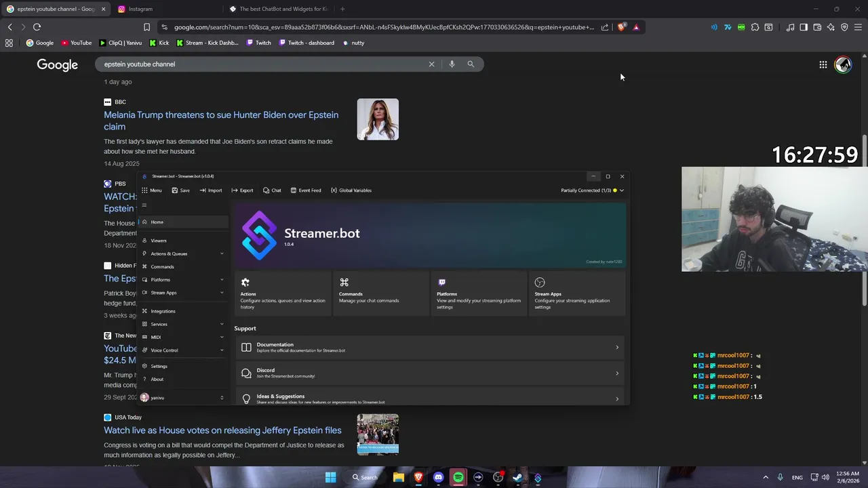Open About in Streamer.bot sidebar

[x=183, y=379]
